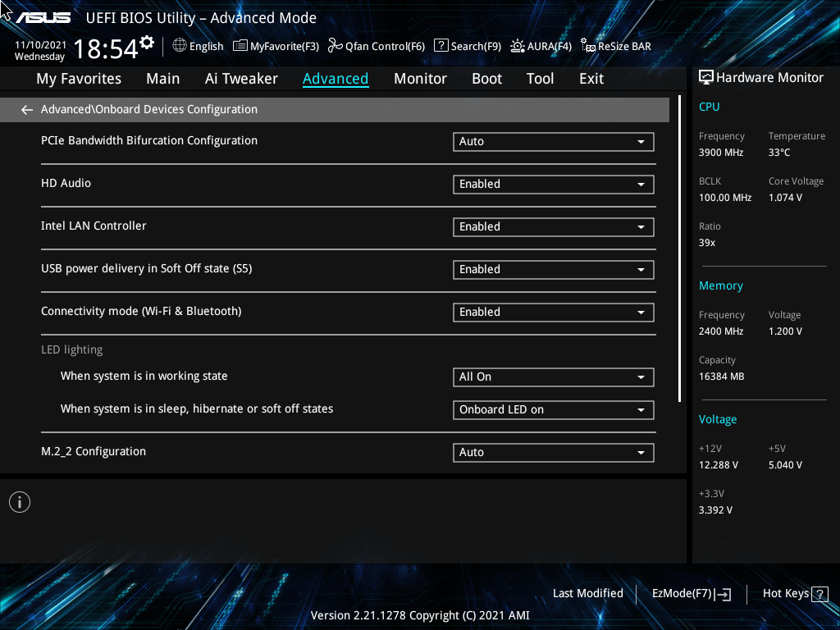Click the back arrow in breadcrumb bar

click(27, 110)
